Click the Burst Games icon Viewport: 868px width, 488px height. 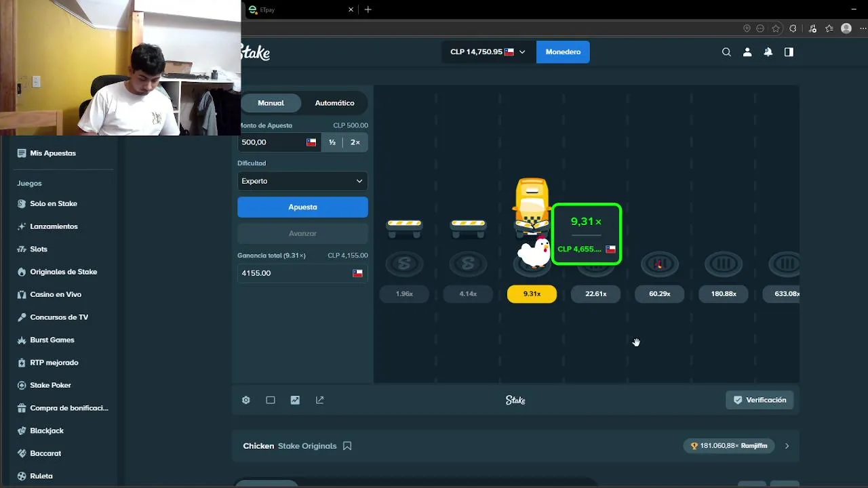tap(22, 340)
